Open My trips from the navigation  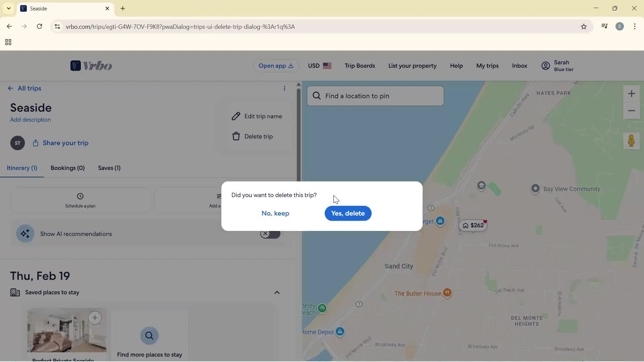pyautogui.click(x=487, y=66)
